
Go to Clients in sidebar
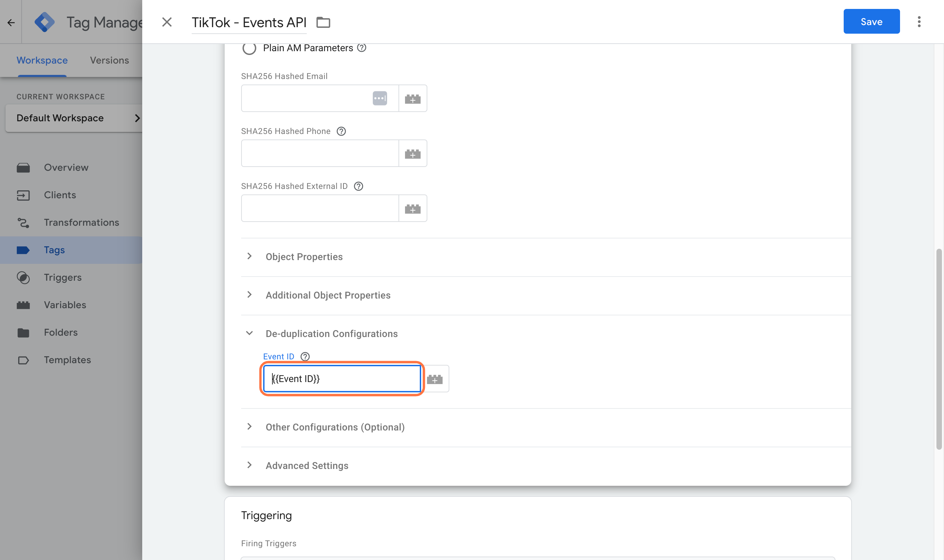[x=71, y=195]
